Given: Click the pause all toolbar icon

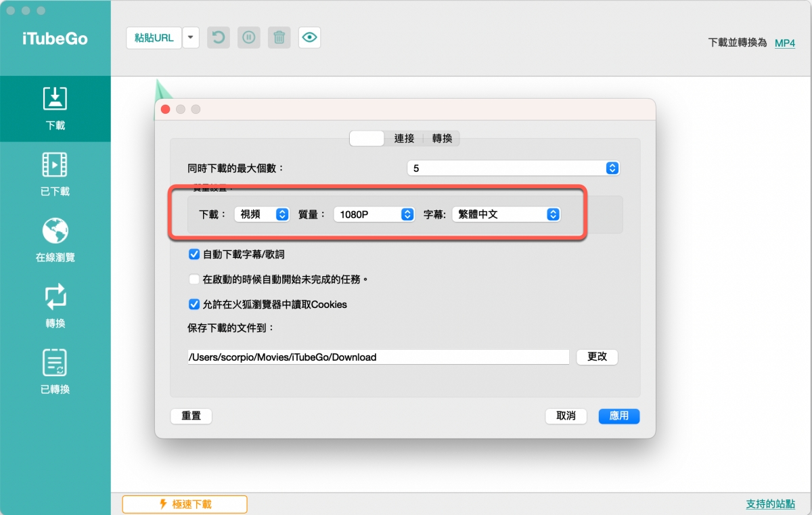Looking at the screenshot, I should [248, 37].
